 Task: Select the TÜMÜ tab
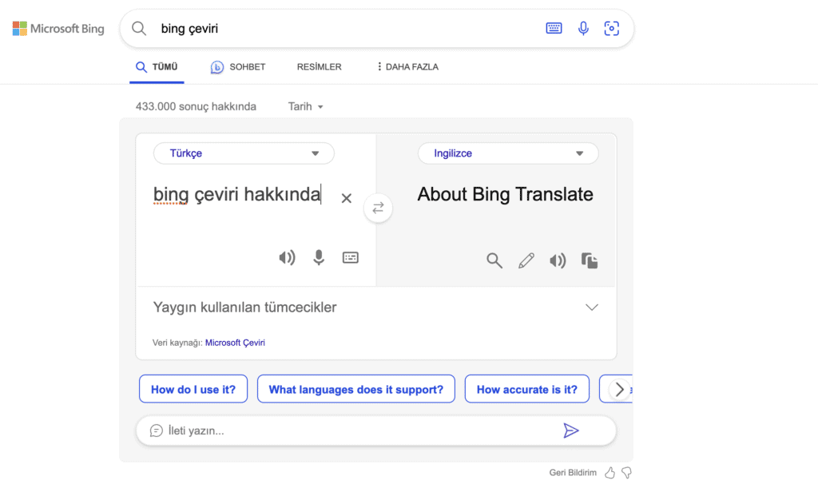tap(157, 67)
